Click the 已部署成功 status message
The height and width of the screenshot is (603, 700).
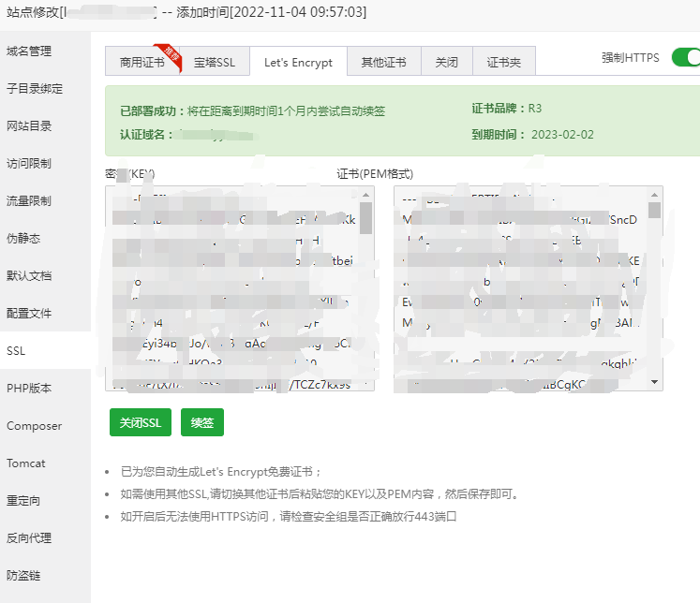pyautogui.click(x=252, y=111)
